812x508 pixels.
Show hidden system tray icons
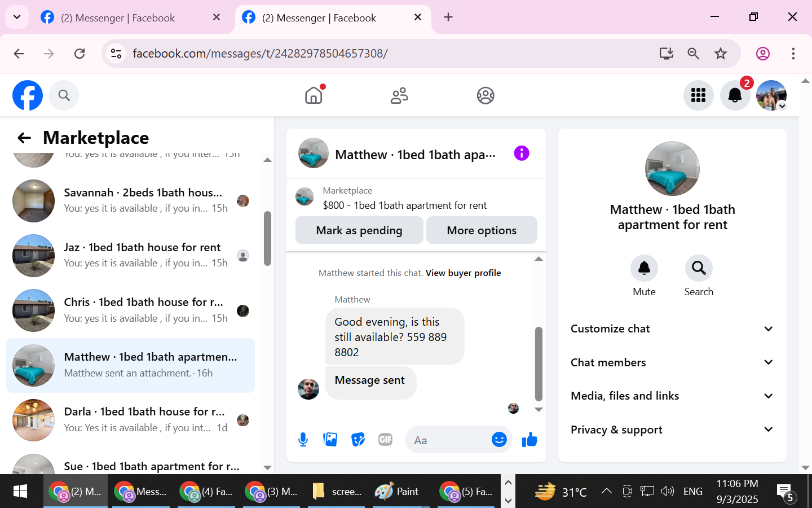tap(607, 491)
